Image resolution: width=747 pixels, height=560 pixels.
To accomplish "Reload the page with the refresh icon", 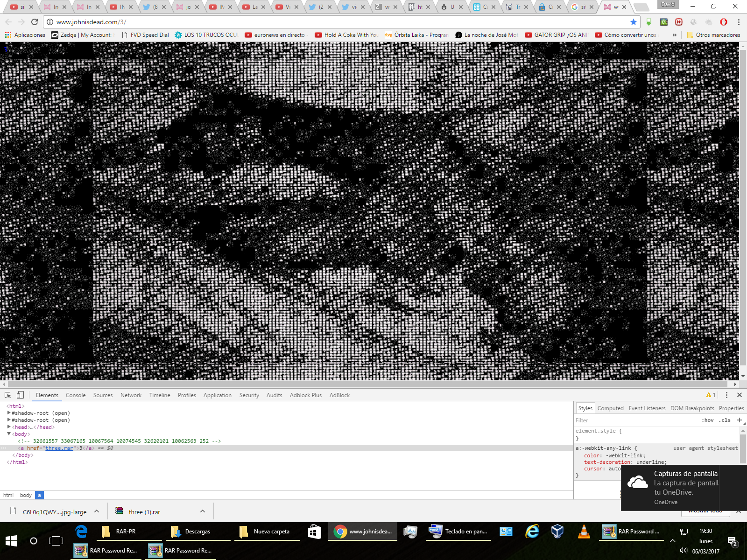I will point(35,22).
